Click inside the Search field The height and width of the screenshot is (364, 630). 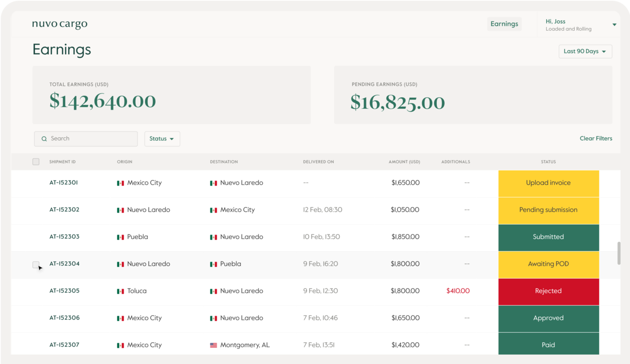click(86, 138)
